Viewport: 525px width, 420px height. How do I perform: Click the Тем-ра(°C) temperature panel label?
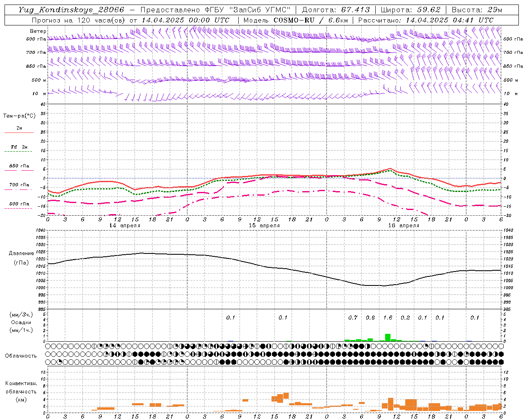pos(19,116)
